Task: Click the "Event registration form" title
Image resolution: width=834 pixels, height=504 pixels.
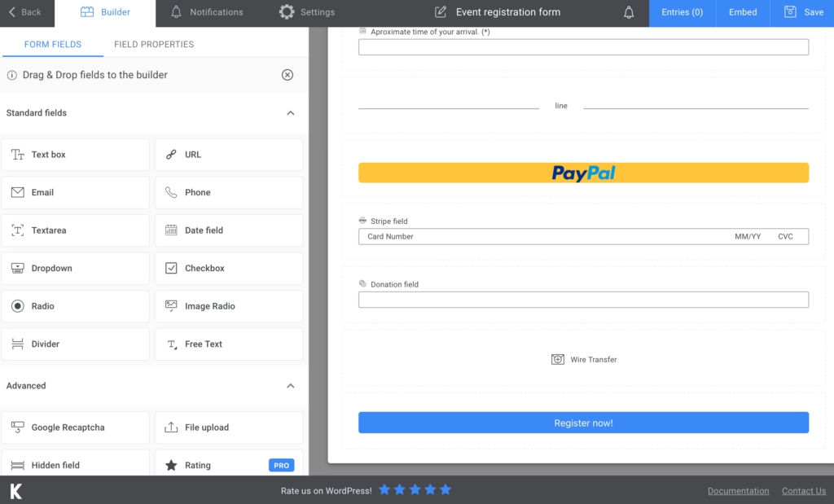Action: tap(508, 11)
